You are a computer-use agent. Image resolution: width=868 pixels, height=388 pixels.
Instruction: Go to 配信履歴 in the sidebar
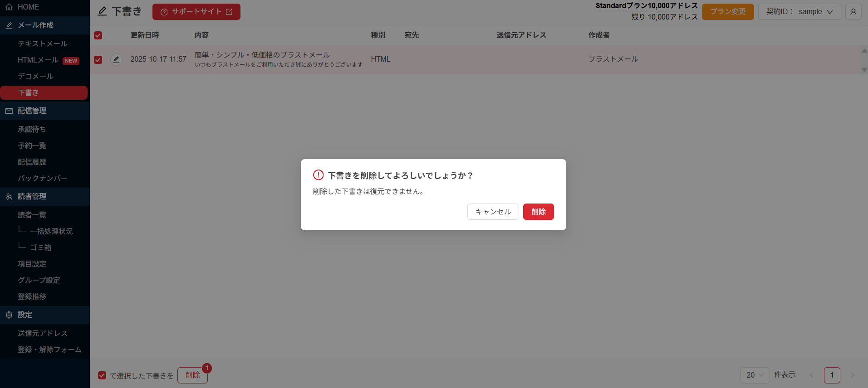coord(32,162)
